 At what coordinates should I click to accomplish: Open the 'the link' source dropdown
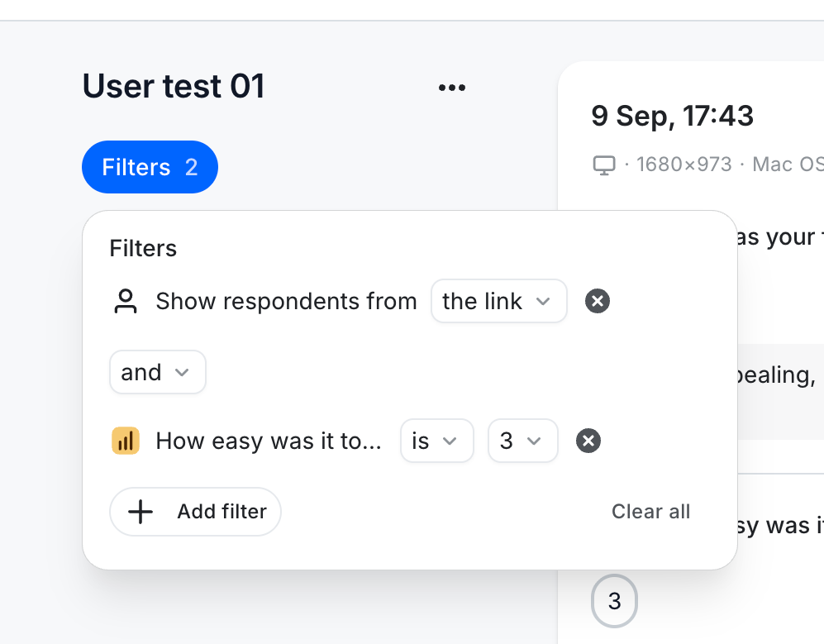click(498, 301)
